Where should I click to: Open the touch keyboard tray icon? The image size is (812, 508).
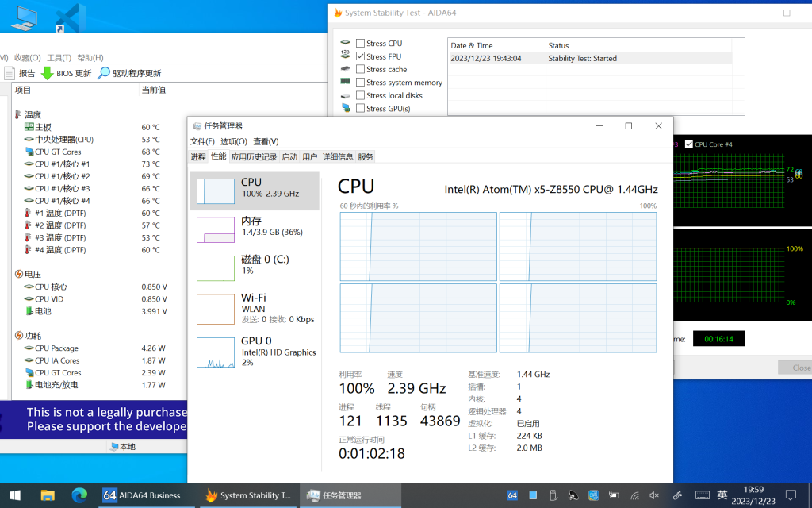tap(703, 495)
